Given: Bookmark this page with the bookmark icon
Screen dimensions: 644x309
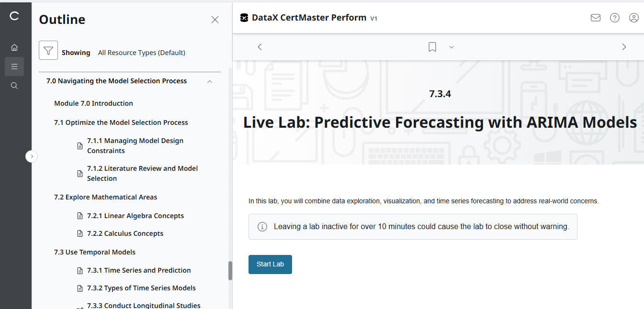Looking at the screenshot, I should 432,47.
